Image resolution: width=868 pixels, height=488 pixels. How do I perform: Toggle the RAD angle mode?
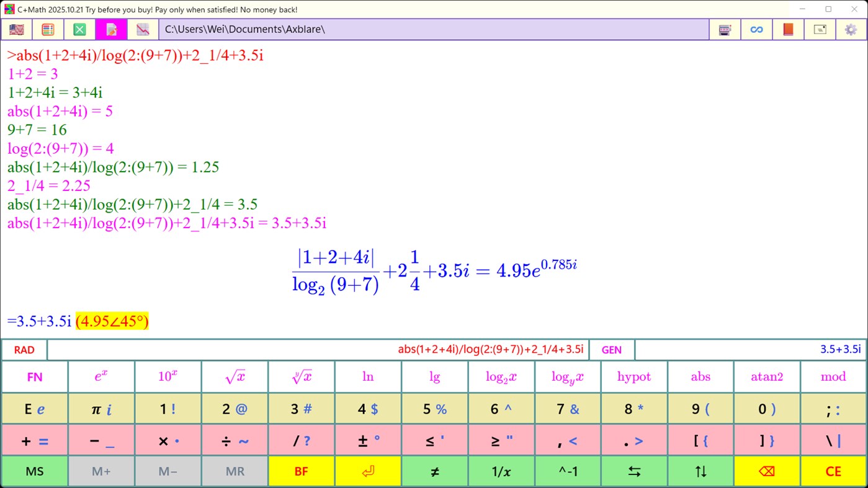(x=24, y=349)
